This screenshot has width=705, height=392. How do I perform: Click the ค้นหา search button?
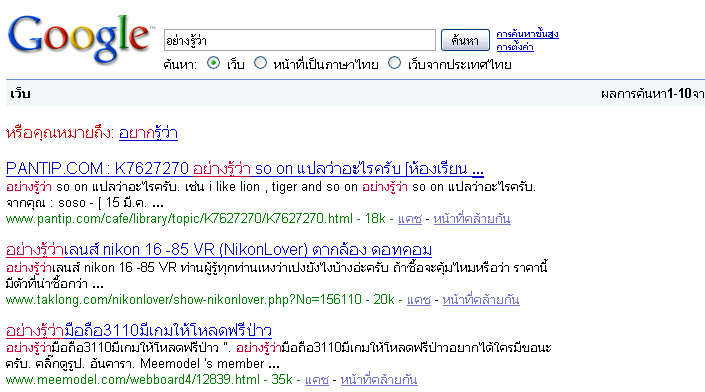465,40
